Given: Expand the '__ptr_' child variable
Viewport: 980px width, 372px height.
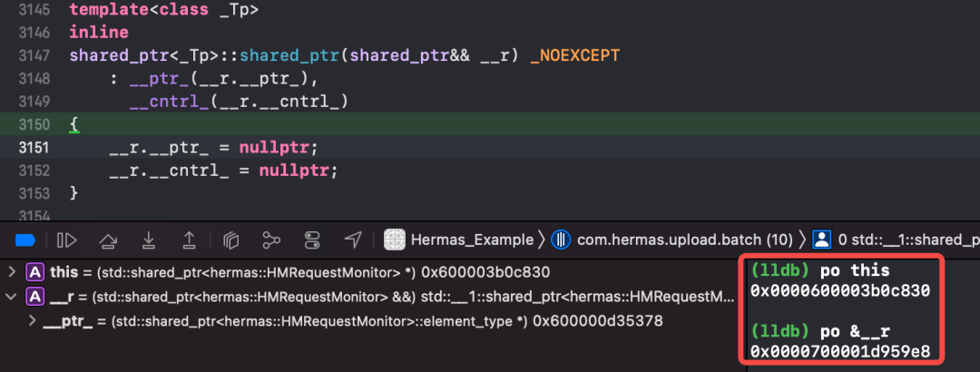Looking at the screenshot, I should [34, 320].
